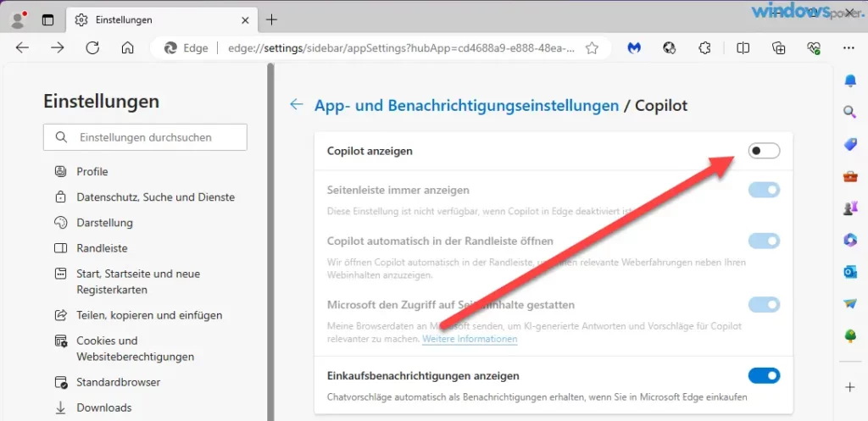868x421 pixels.
Task: Open Browser essentials heart icon
Action: point(814,48)
